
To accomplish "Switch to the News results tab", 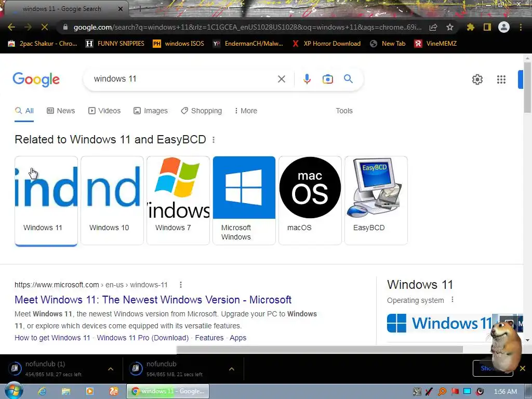I will point(61,111).
